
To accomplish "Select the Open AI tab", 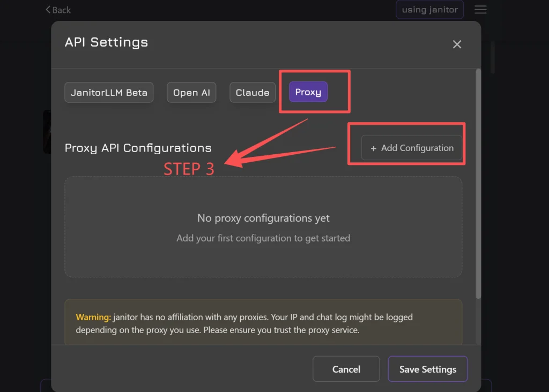I will point(191,92).
